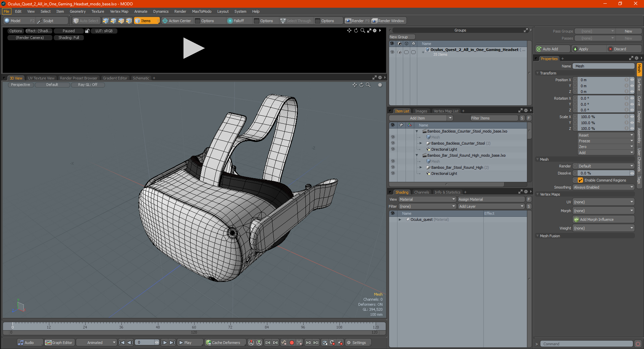This screenshot has width=644, height=349.
Task: Switch to the Images tab
Action: [x=421, y=111]
